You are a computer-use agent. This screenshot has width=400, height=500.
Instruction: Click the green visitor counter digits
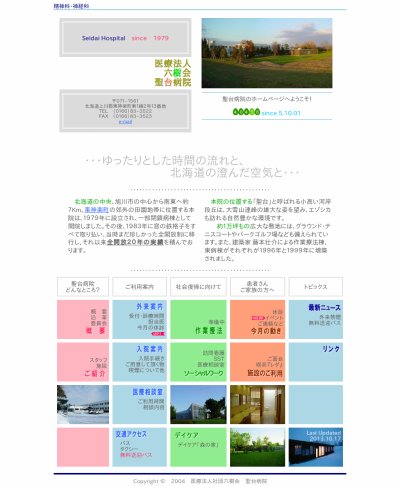(246, 112)
